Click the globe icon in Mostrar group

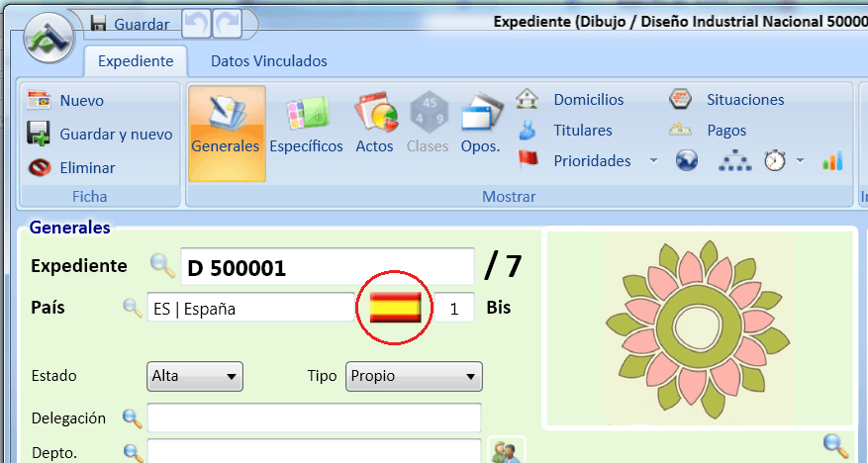[x=687, y=161]
